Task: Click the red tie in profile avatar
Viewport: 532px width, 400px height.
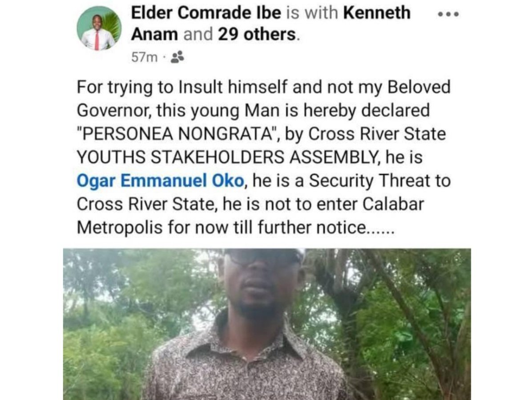Action: [97, 41]
